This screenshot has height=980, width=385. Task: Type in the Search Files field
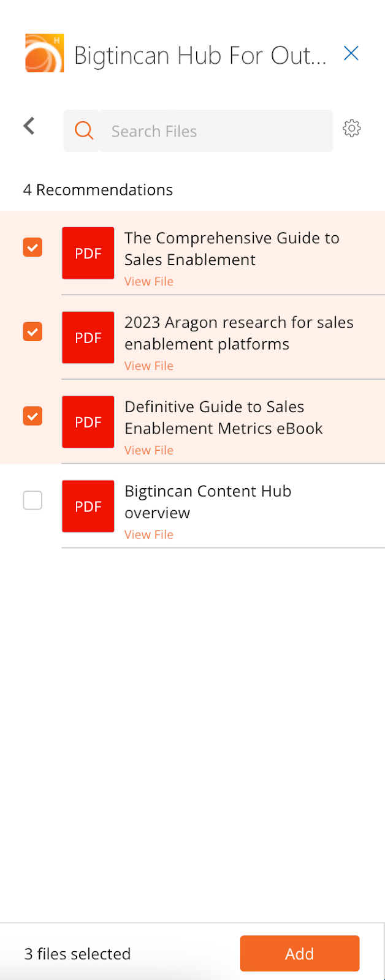coord(216,131)
